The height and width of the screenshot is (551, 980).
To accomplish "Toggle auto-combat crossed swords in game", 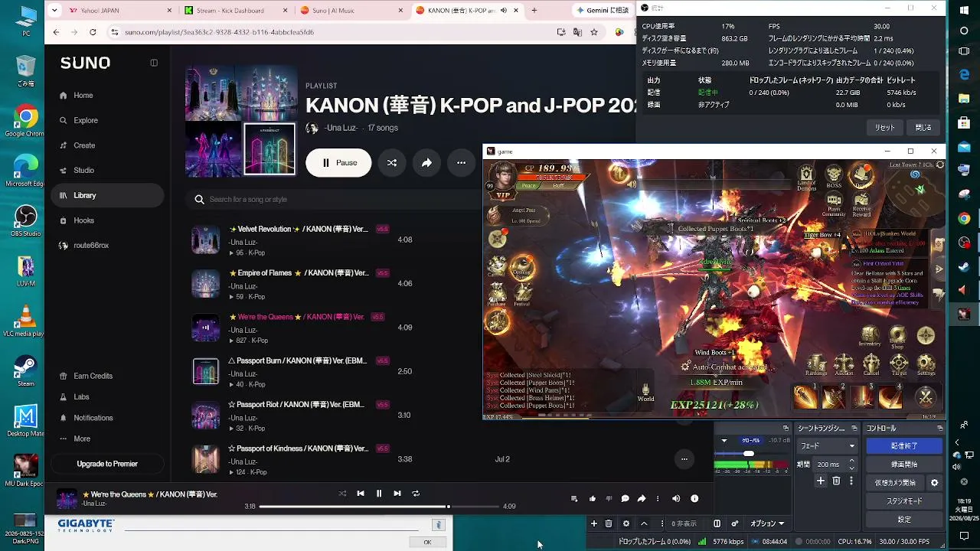I will [x=926, y=397].
